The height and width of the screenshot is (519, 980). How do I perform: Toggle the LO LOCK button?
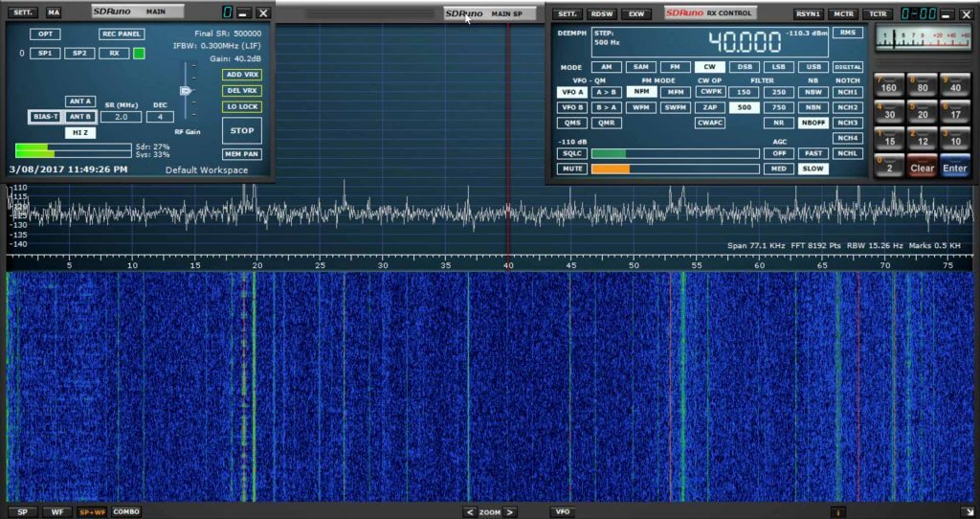pos(241,106)
